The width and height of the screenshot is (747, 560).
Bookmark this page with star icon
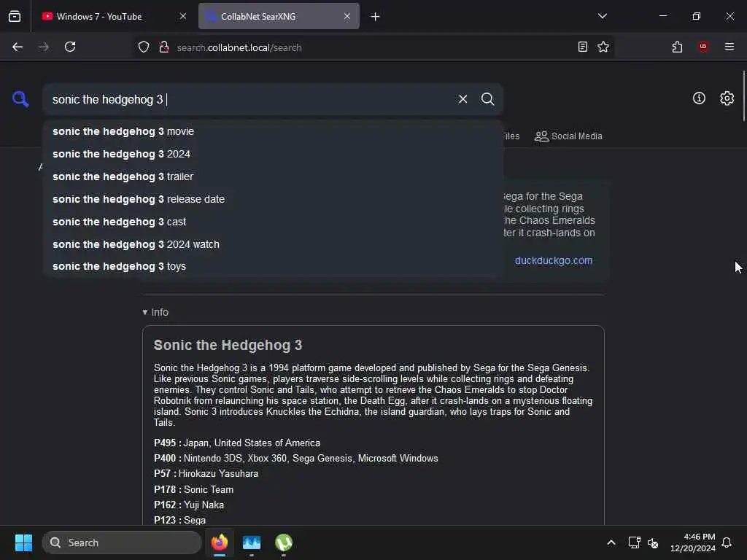pos(603,47)
